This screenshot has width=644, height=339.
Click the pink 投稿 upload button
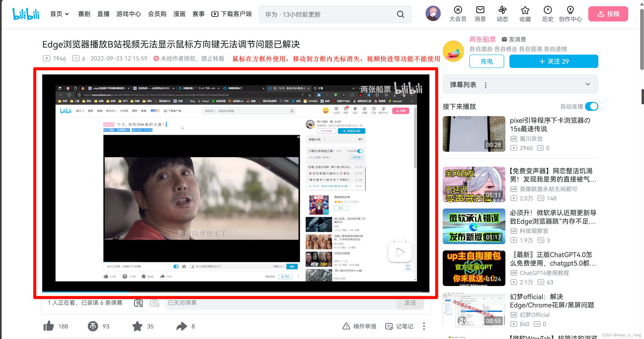click(x=608, y=14)
